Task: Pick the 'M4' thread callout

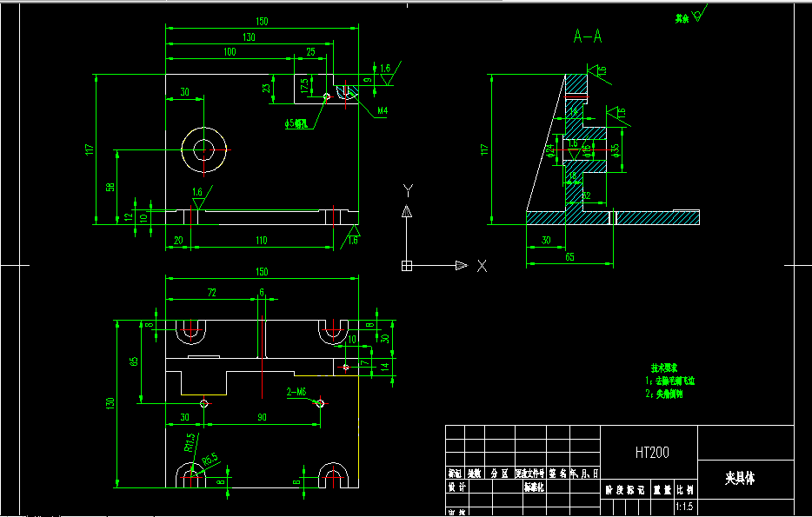Action: [x=383, y=110]
